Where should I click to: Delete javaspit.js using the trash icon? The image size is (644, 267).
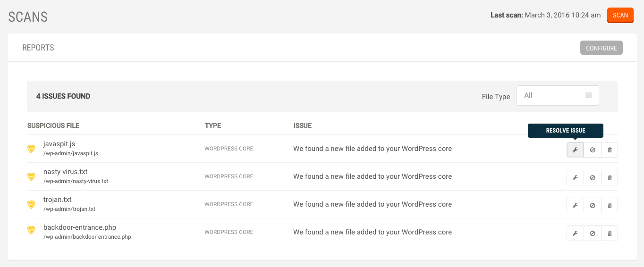click(610, 150)
